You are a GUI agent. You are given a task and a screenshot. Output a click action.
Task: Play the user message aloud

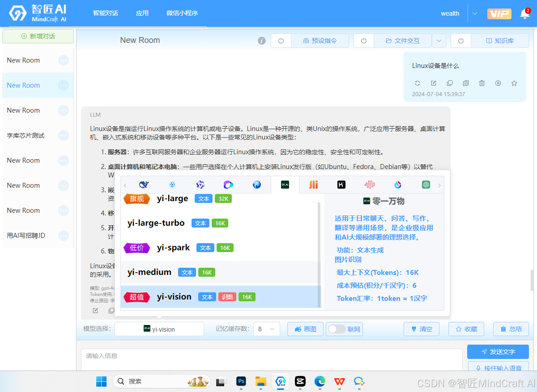498,83
